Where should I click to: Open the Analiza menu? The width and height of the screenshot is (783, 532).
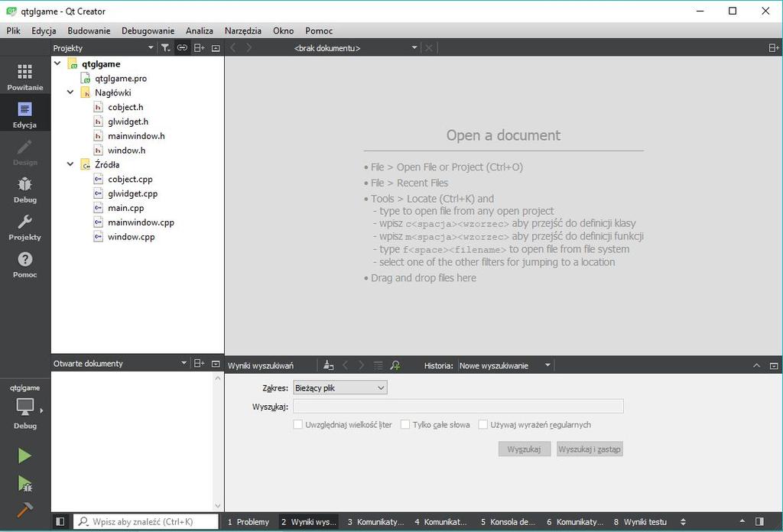(x=200, y=31)
